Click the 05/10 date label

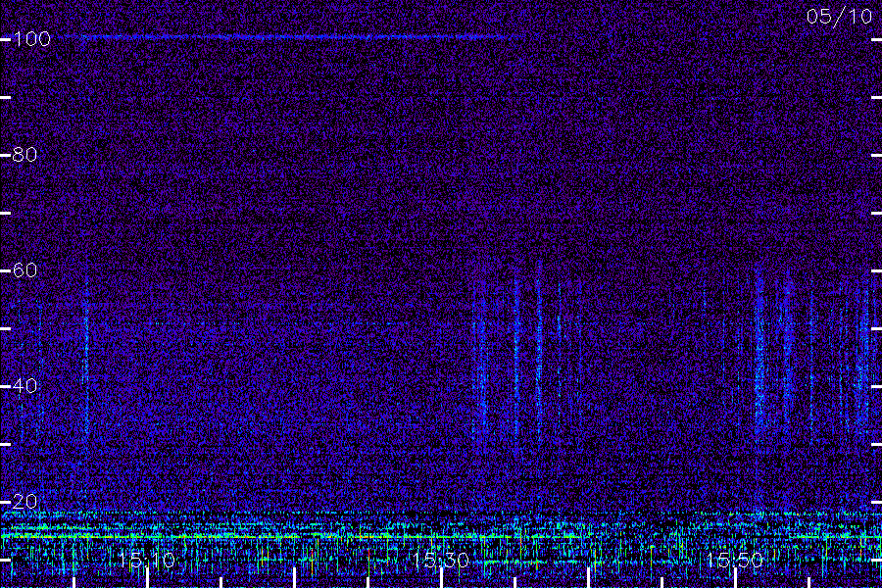(839, 17)
